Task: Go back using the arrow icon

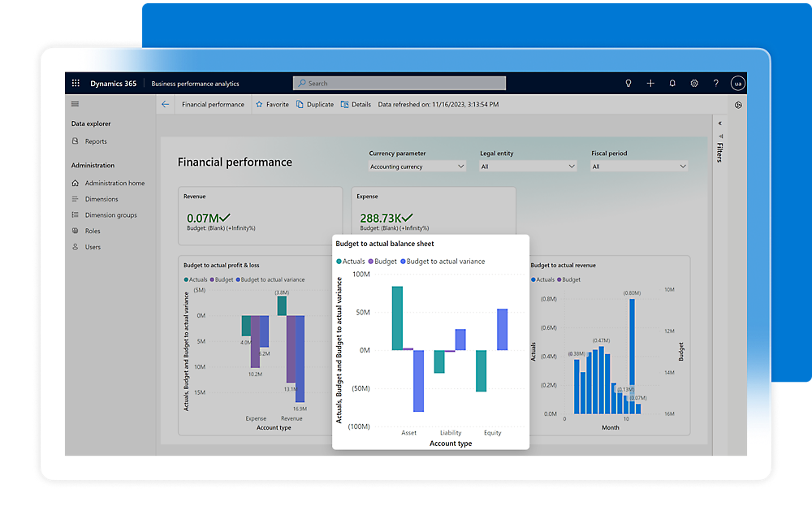Action: [166, 105]
